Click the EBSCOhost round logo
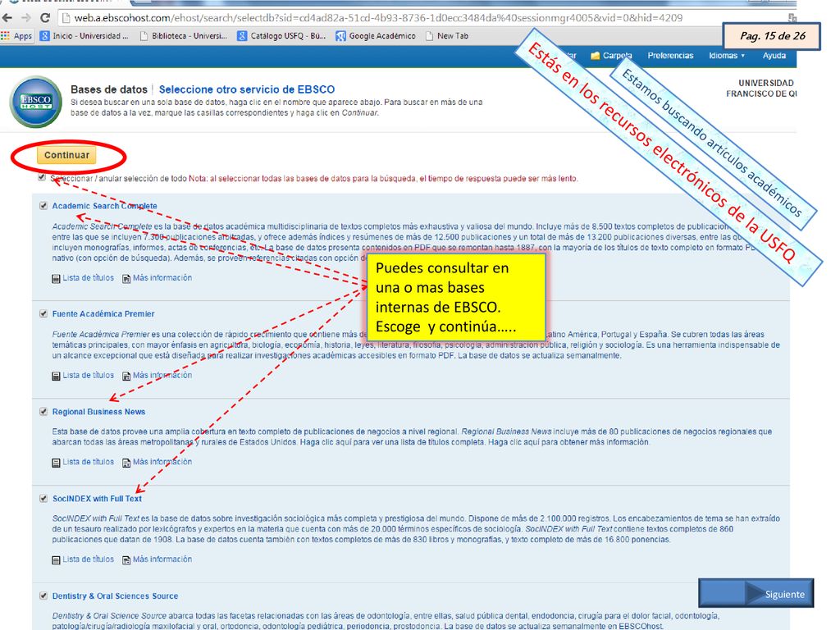Screen dimensions: 840x630 pyautogui.click(x=36, y=102)
